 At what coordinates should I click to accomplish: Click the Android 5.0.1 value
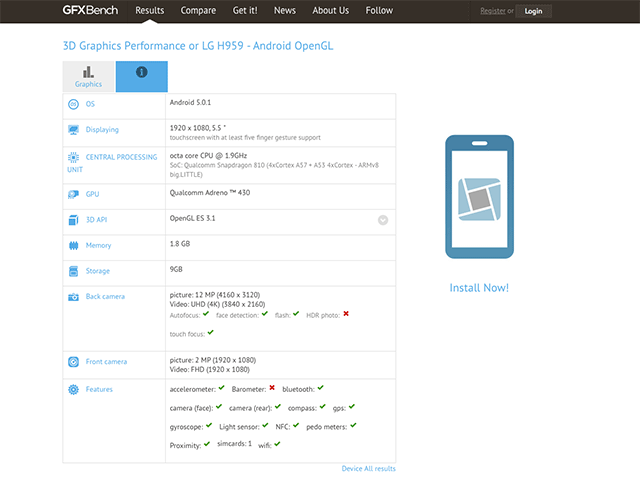tap(190, 102)
